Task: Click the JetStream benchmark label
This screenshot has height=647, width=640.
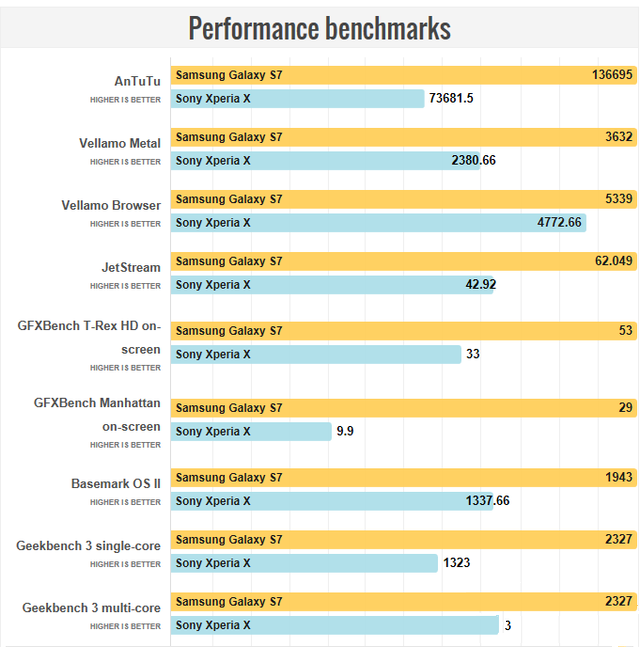Action: [130, 267]
